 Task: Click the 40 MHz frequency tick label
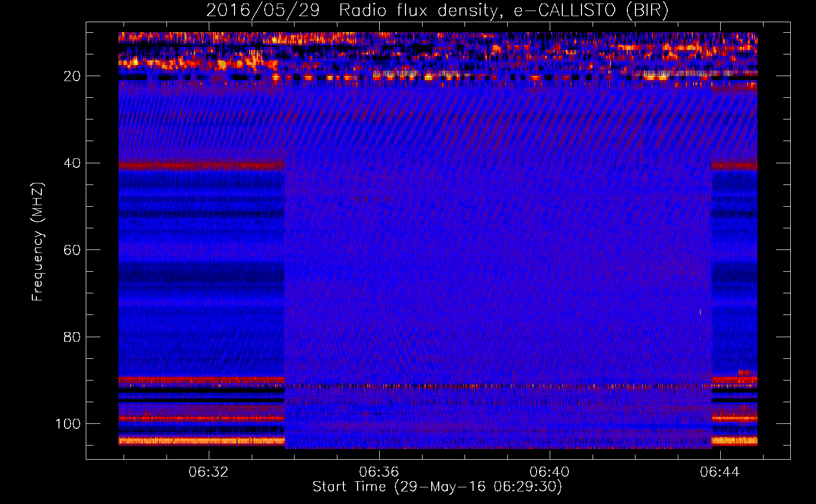coord(72,163)
